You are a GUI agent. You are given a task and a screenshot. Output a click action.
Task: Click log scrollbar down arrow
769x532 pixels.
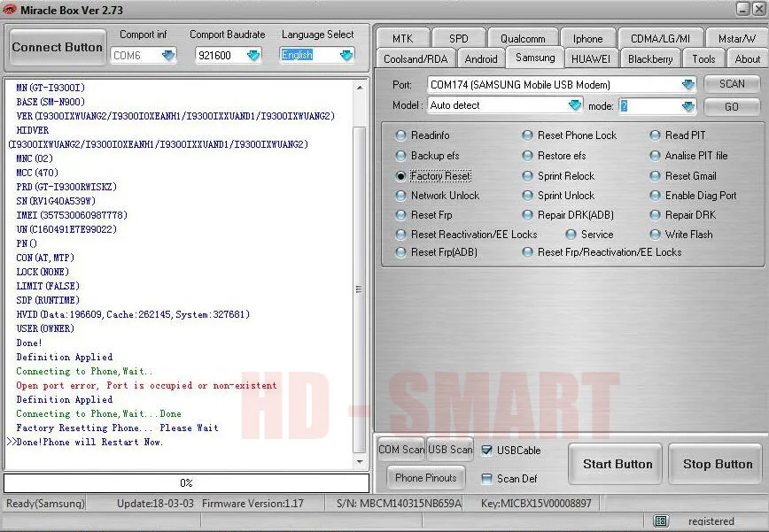(x=360, y=461)
